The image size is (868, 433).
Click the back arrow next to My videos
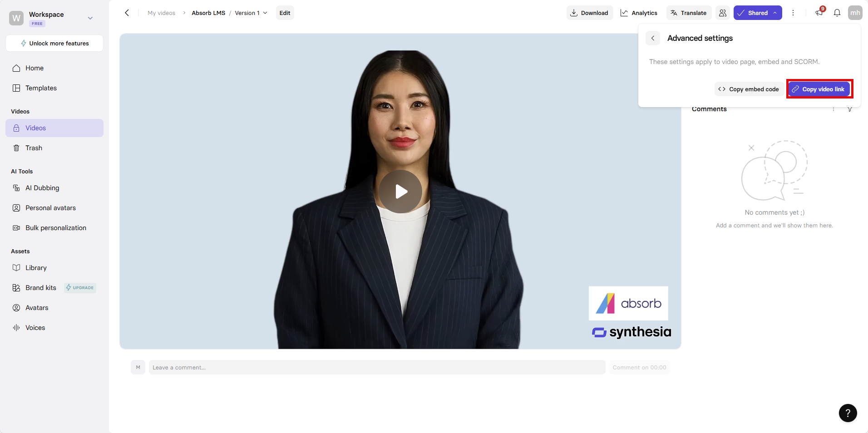pyautogui.click(x=127, y=13)
